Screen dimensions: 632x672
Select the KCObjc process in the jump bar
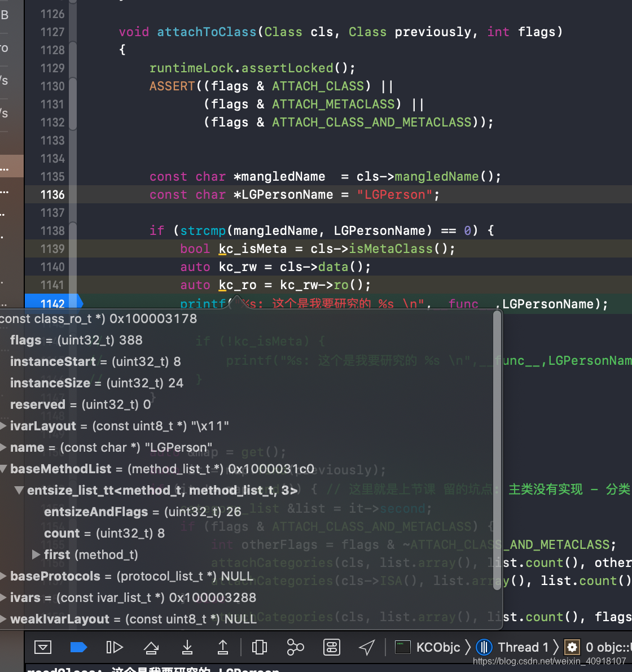pyautogui.click(x=428, y=647)
